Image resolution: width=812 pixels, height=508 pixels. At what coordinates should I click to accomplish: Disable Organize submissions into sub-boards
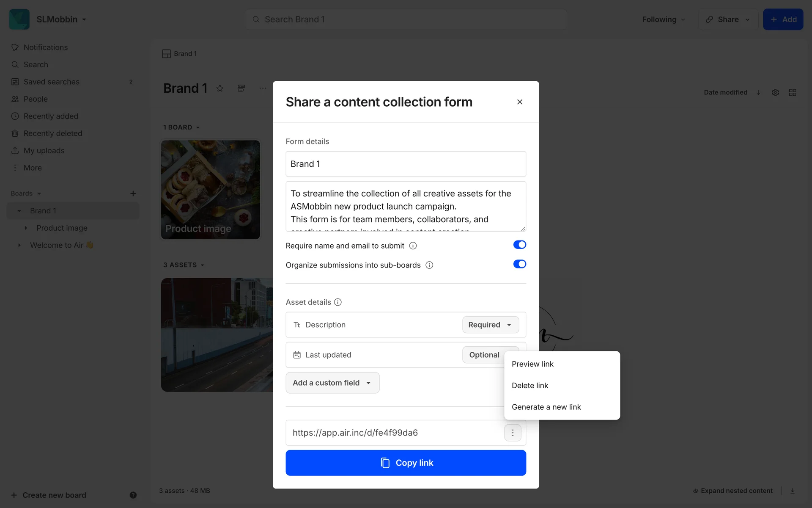click(519, 264)
